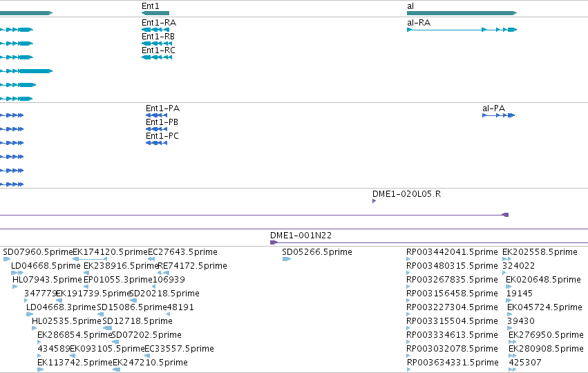This screenshot has width=588, height=373.
Task: Click the DME1-001N22 start glyph
Action: point(274,242)
